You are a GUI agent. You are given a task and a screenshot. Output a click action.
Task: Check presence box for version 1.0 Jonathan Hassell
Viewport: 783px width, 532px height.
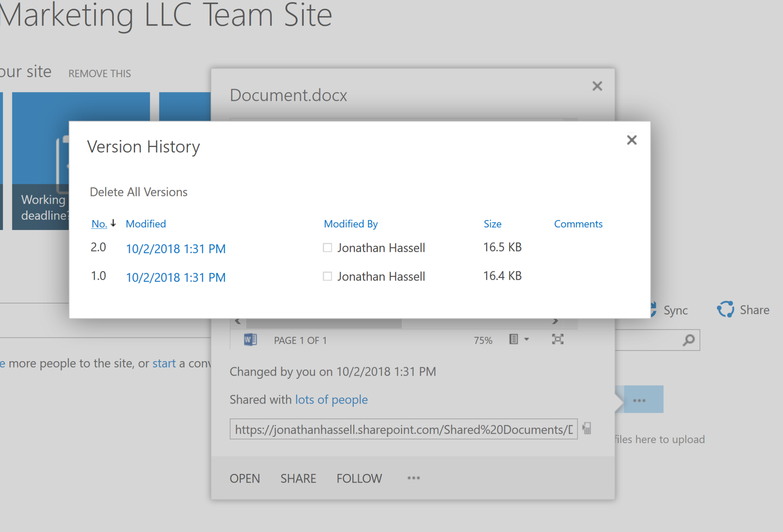(327, 276)
